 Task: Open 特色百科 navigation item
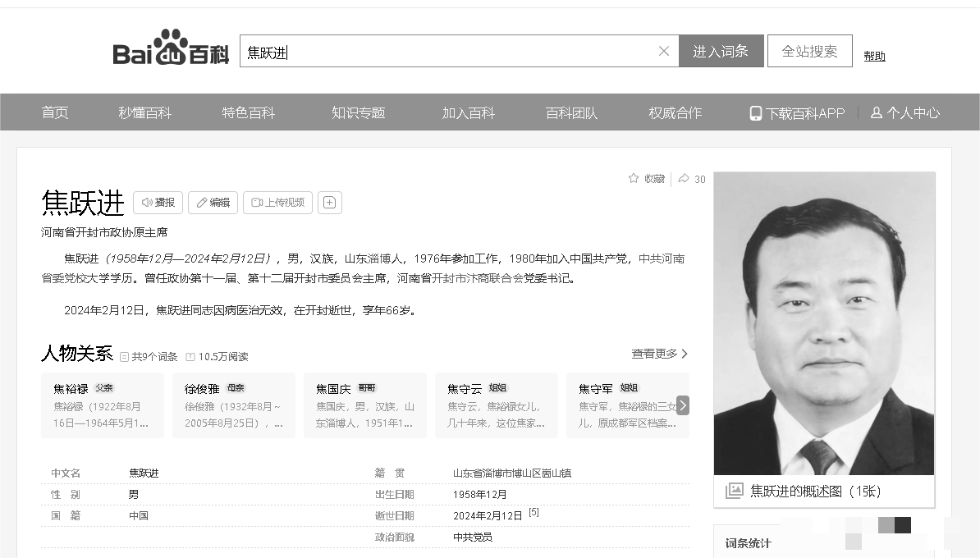point(248,112)
